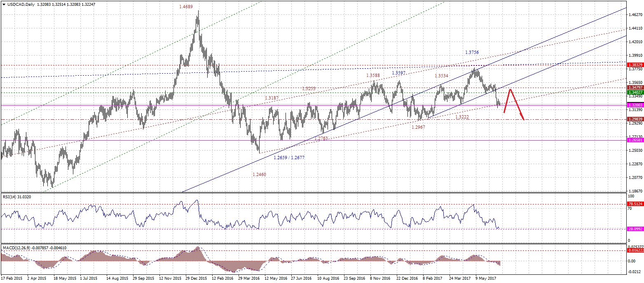Select the RSI 70 scale value

[630, 209]
